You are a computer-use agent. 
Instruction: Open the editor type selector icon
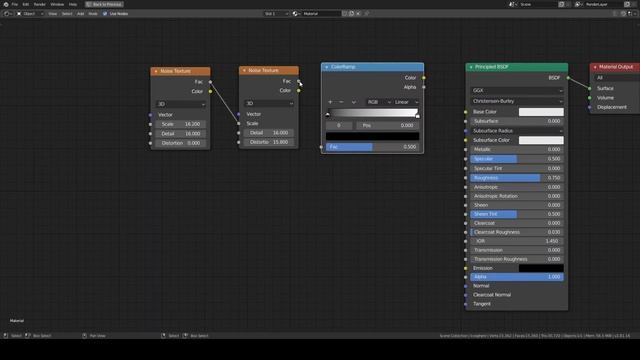coord(7,13)
